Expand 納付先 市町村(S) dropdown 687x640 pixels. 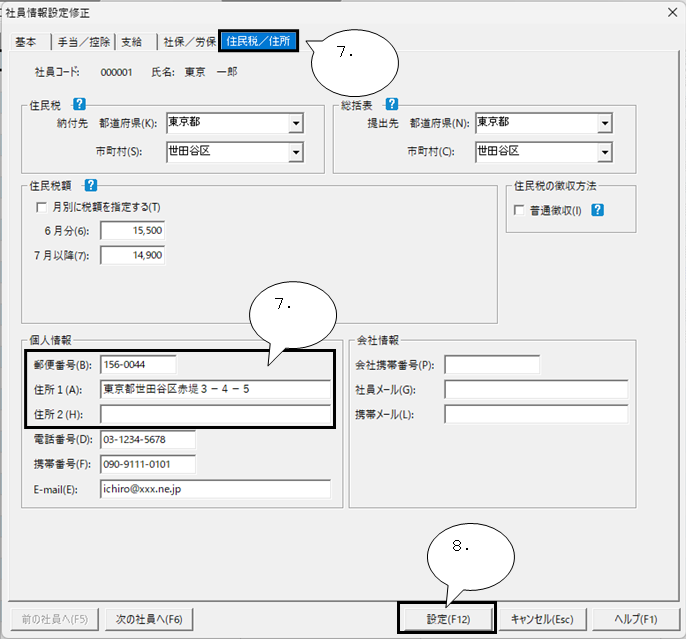[296, 152]
